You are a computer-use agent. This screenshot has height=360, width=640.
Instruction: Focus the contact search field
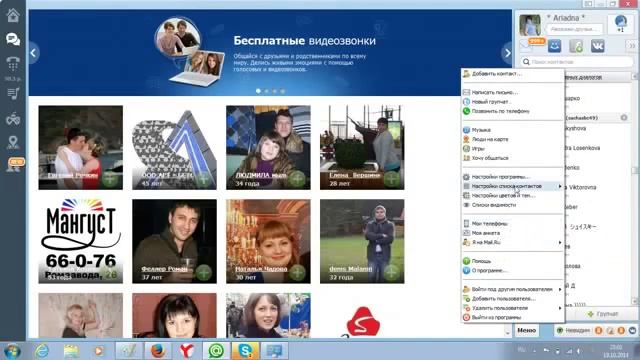click(577, 62)
